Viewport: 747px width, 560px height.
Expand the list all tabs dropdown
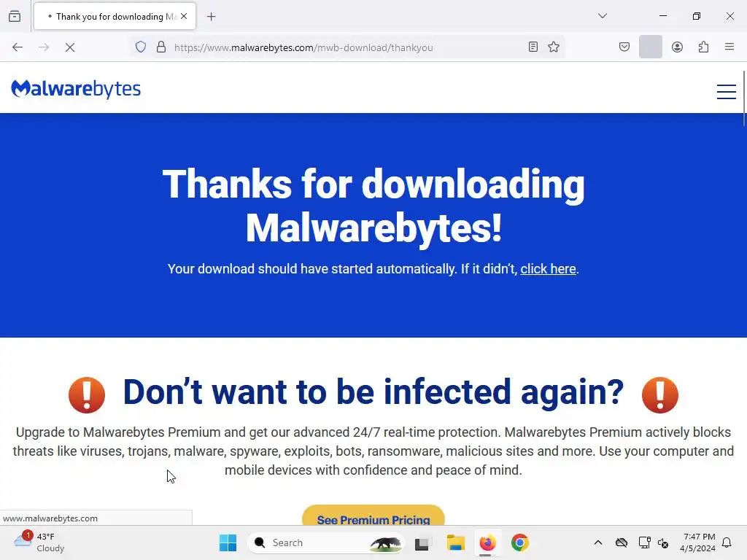tap(602, 16)
